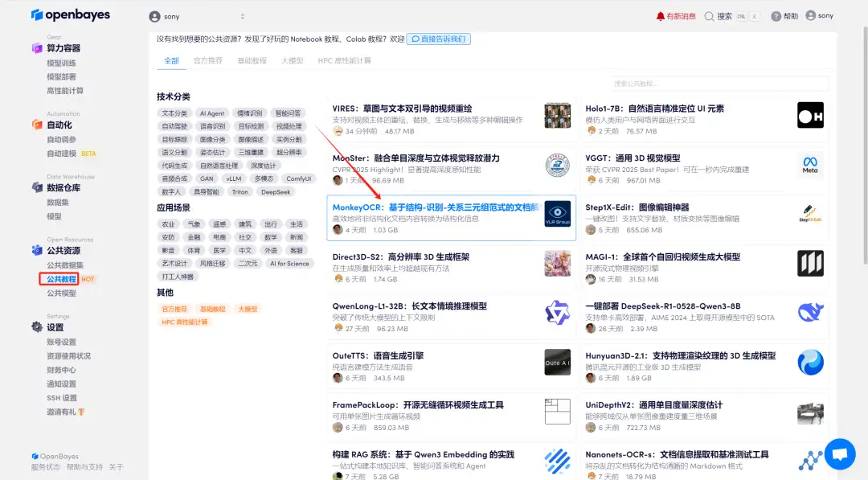Click the 公共资源 section icon
Screen dimensions: 868x480
pyautogui.click(x=37, y=250)
